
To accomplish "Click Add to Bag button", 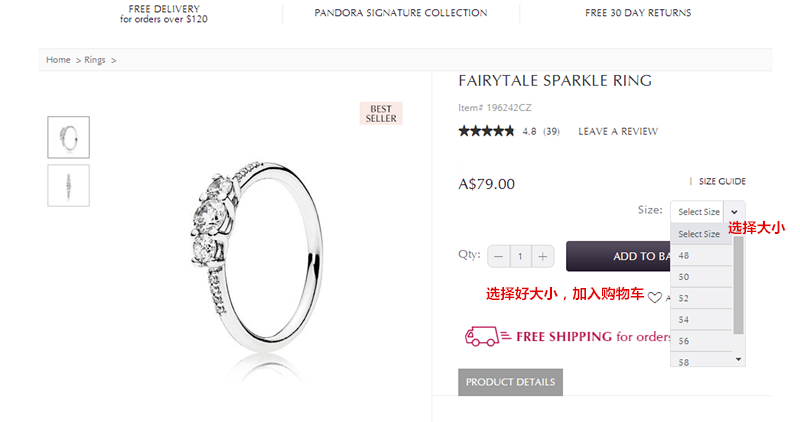I will point(618,256).
